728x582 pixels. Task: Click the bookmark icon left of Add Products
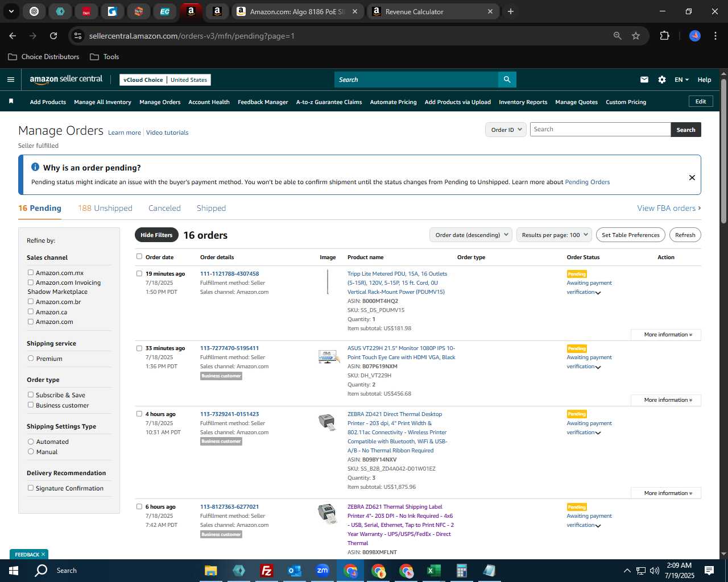(x=11, y=102)
